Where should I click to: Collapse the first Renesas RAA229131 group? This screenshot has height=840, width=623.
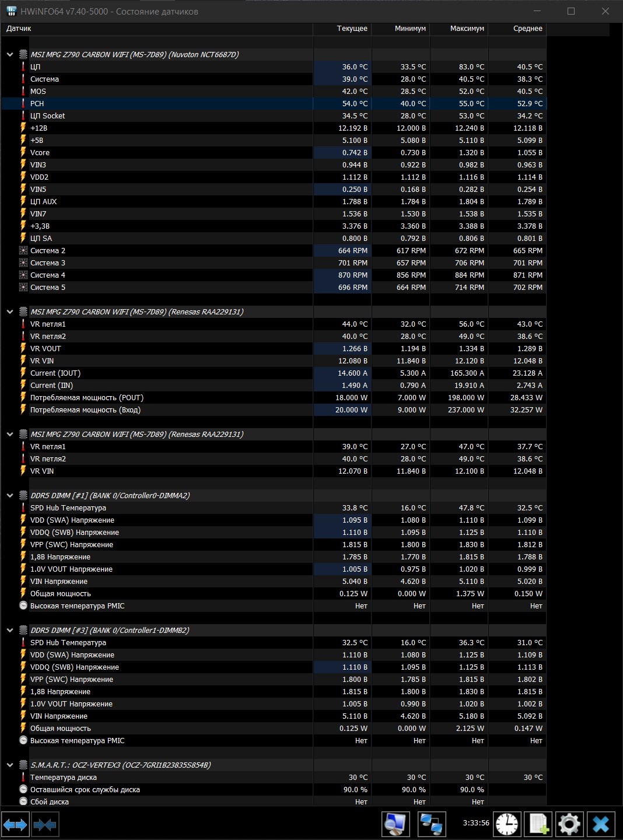point(10,311)
